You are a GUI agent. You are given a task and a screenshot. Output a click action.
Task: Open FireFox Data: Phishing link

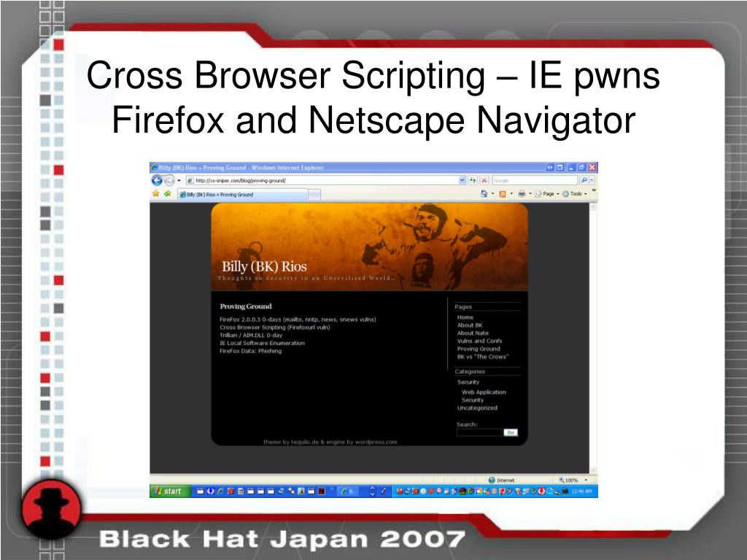pyautogui.click(x=251, y=351)
